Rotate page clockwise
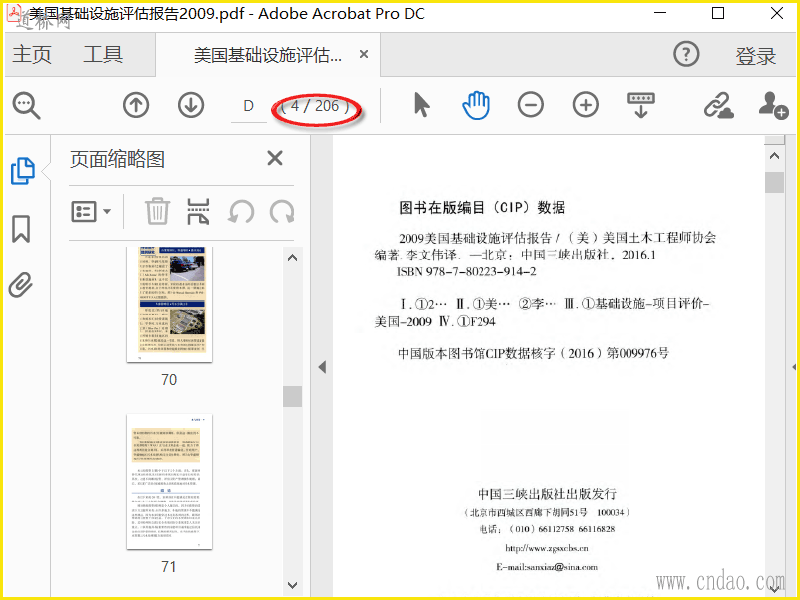The height and width of the screenshot is (600, 800). (282, 211)
